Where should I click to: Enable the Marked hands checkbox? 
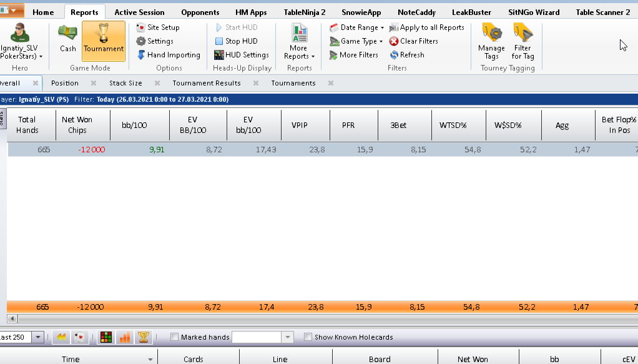coord(175,337)
